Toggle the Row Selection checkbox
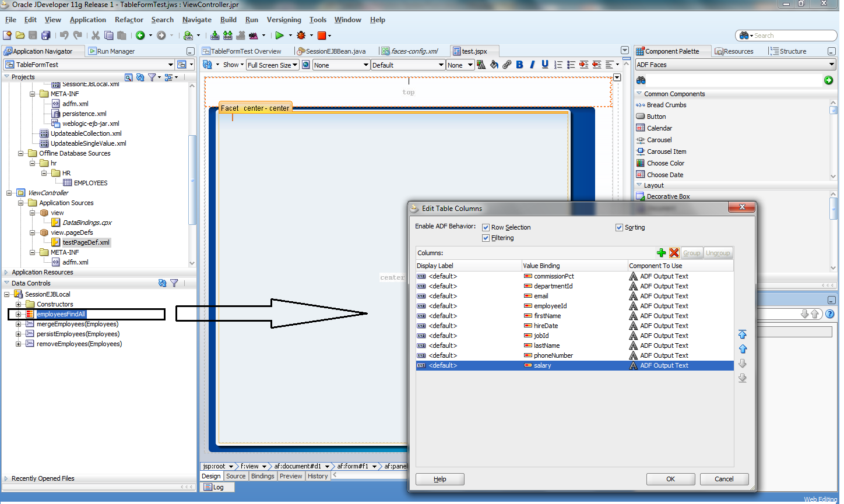 [x=486, y=228]
